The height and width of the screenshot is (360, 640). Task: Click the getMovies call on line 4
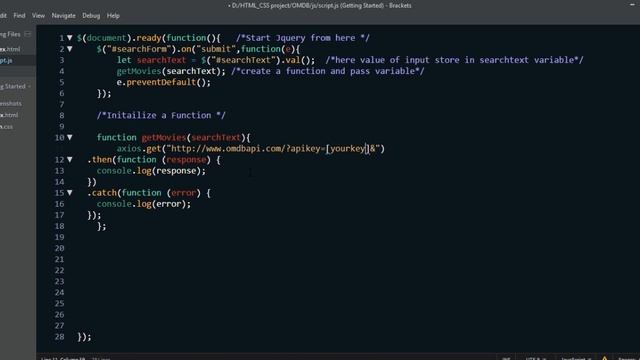click(139, 71)
